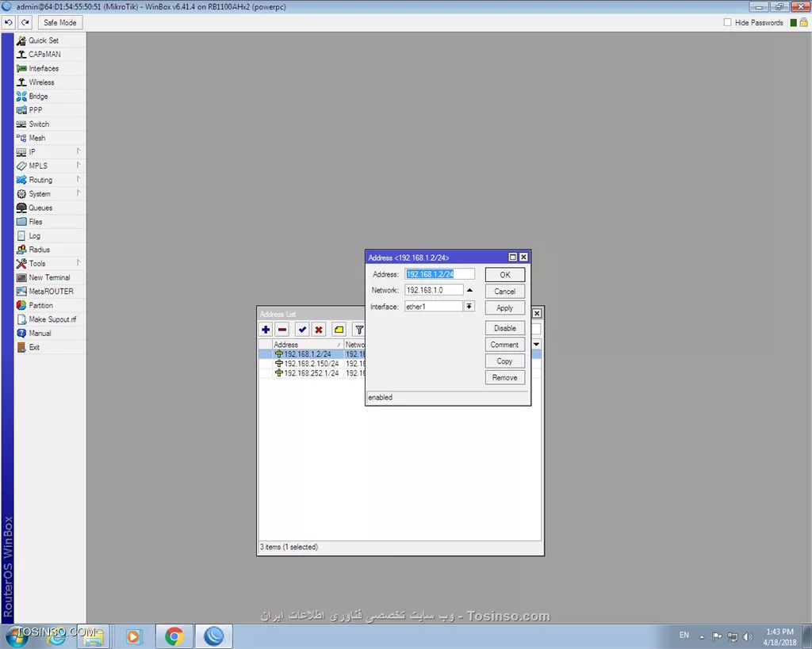Screen dimensions: 812x649
Task: Show hidden tray icons arrow
Action: pos(702,636)
